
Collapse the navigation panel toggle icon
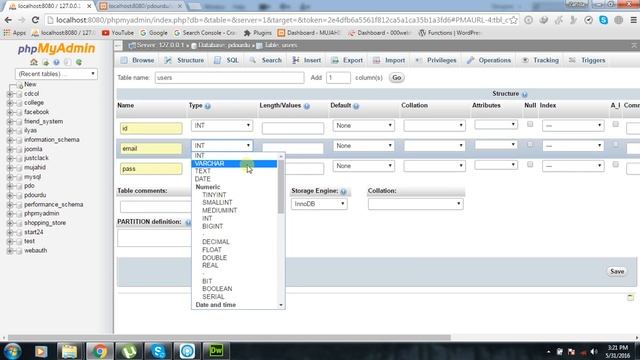(x=118, y=46)
